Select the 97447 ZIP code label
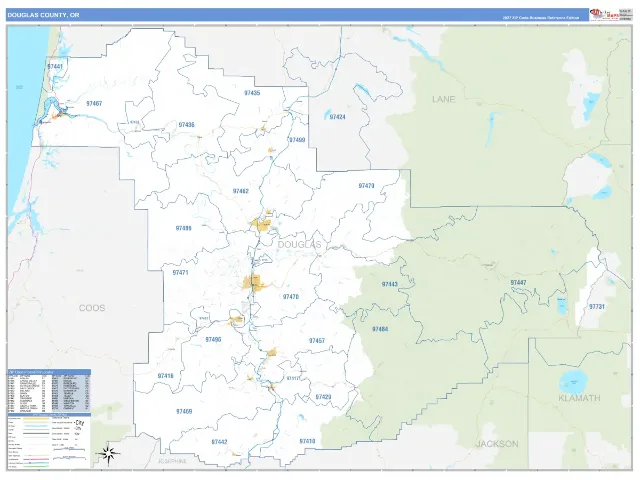 (518, 283)
